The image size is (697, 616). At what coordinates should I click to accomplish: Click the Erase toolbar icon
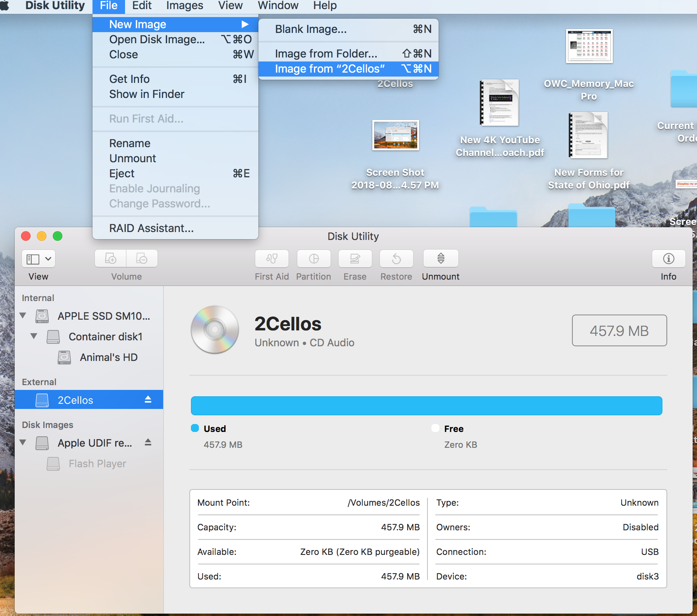pyautogui.click(x=355, y=259)
